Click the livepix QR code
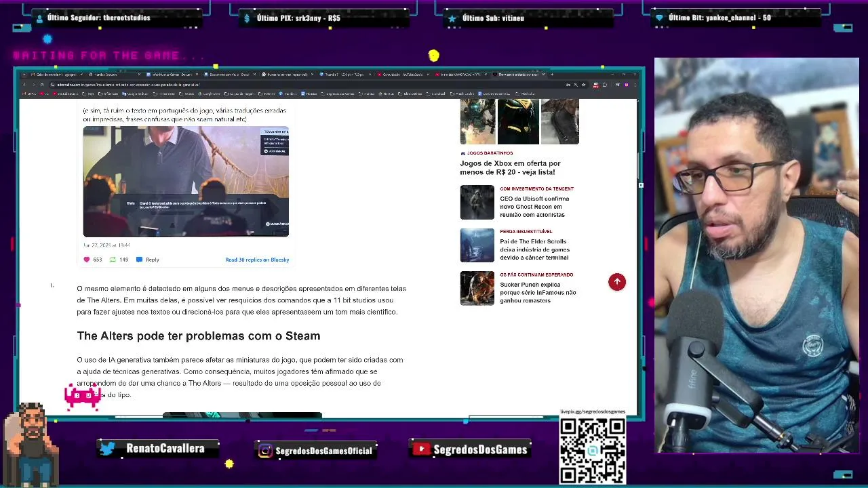Viewport: 868px width, 488px height. click(593, 450)
